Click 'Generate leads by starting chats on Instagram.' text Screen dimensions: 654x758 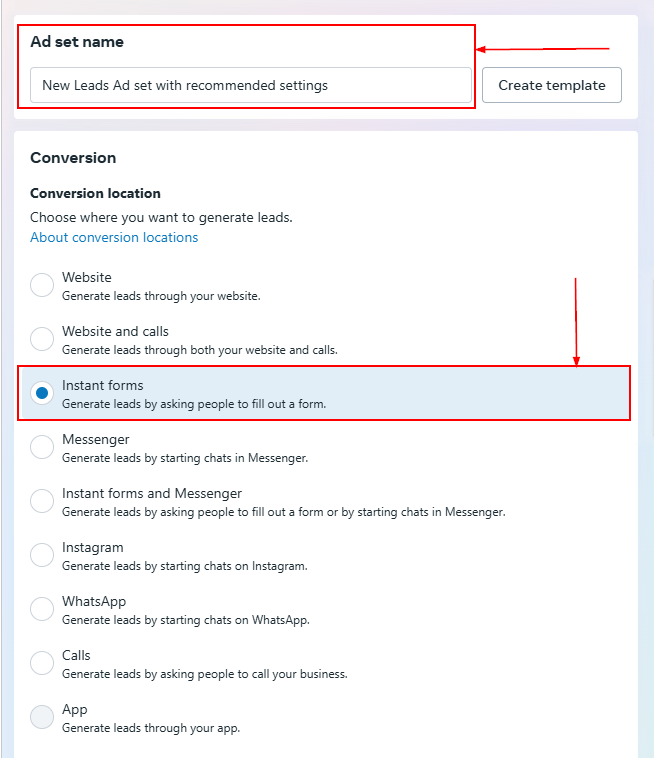coord(184,566)
